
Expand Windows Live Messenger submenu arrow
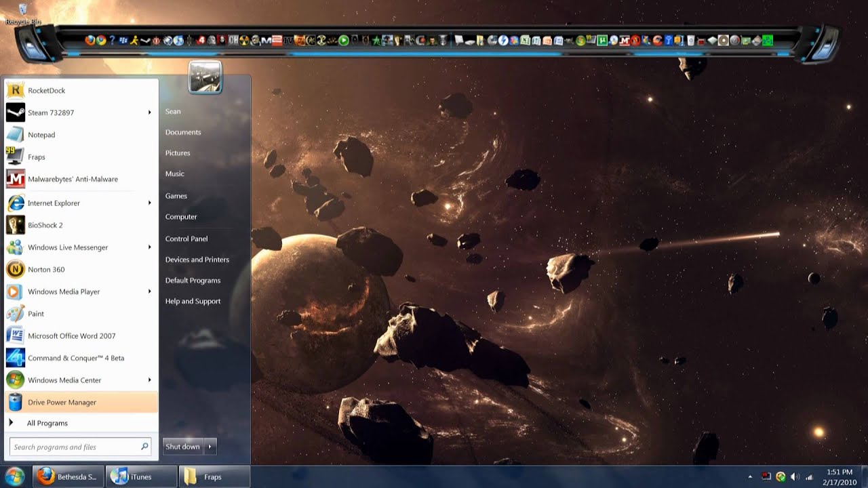pos(149,247)
